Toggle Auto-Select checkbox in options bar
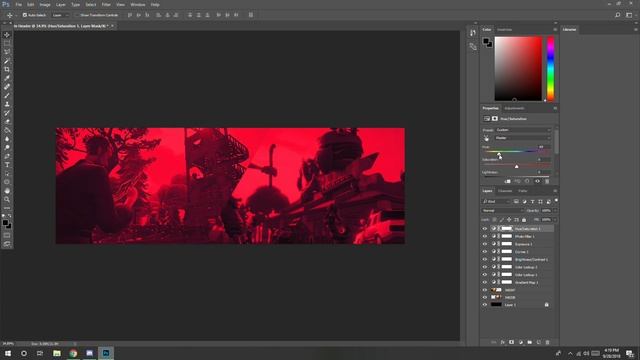 24,15
